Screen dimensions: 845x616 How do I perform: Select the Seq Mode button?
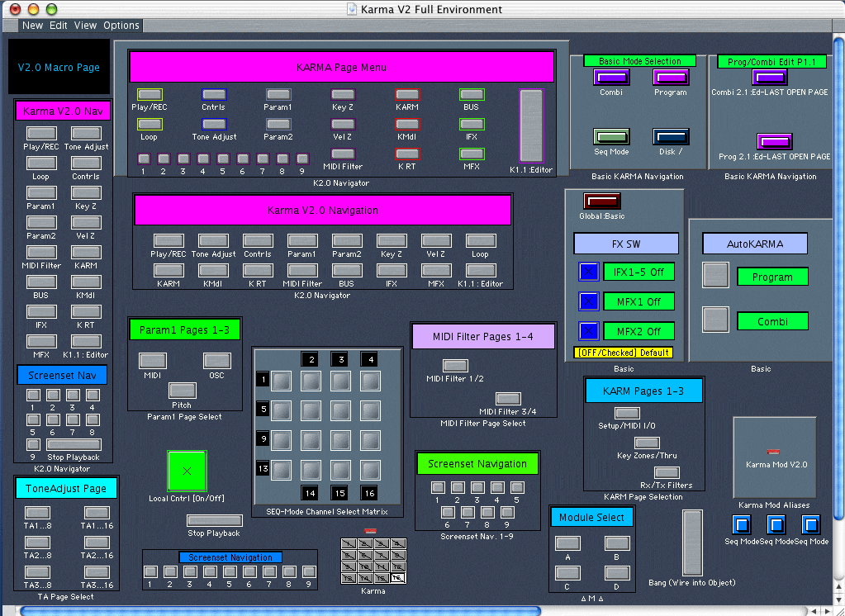tap(611, 137)
